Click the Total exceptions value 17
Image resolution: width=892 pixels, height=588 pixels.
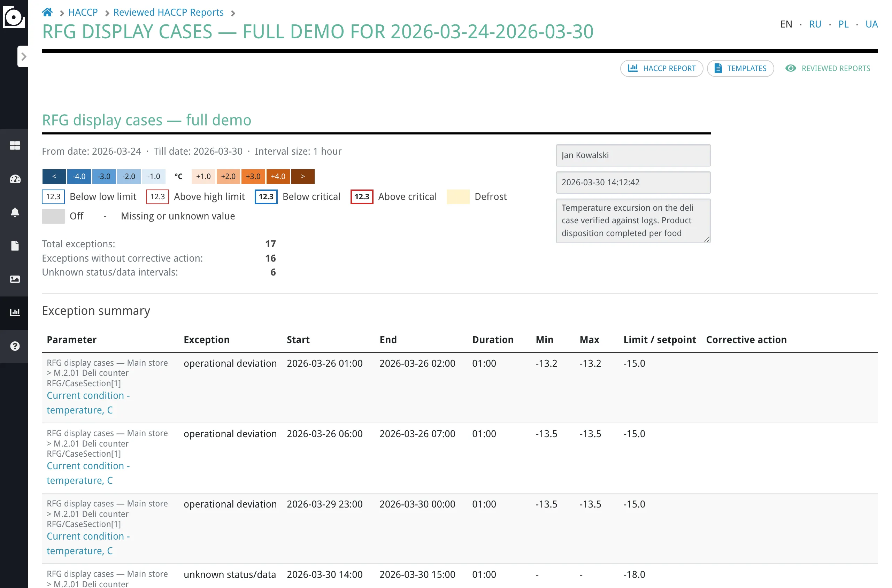tap(270, 244)
